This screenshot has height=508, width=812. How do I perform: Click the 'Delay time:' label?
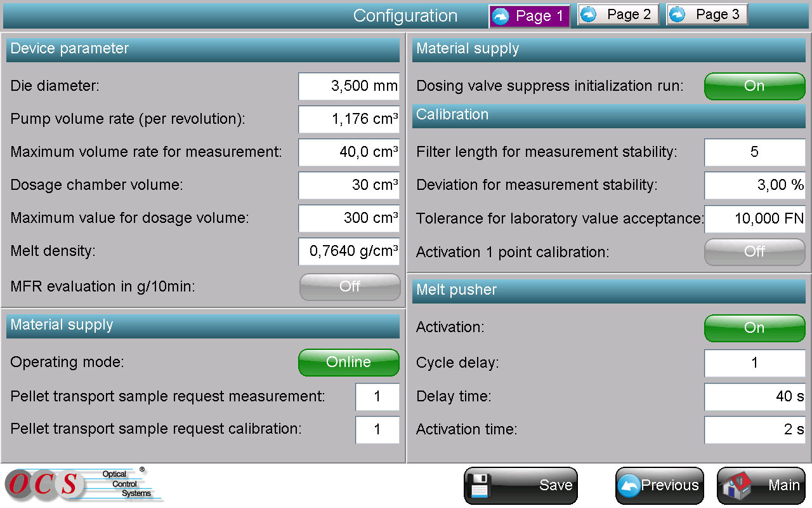pos(454,397)
